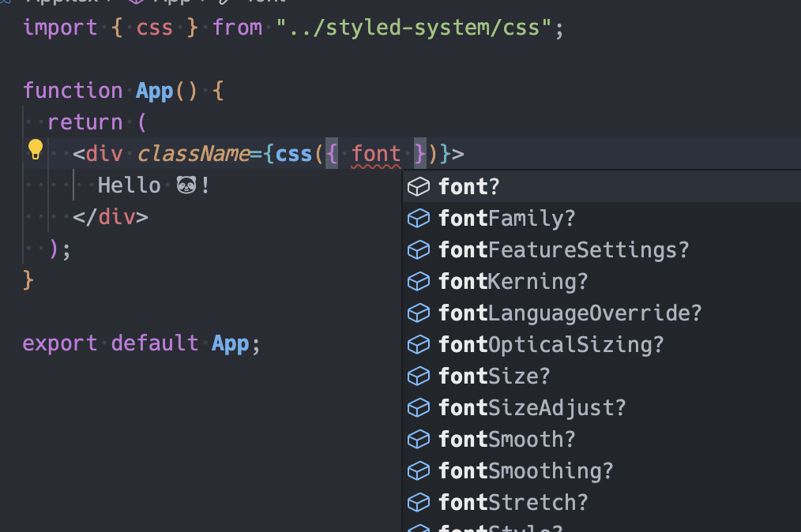Image resolution: width=801 pixels, height=532 pixels.
Task: Click the property icon next to fontFamily
Action: click(419, 219)
